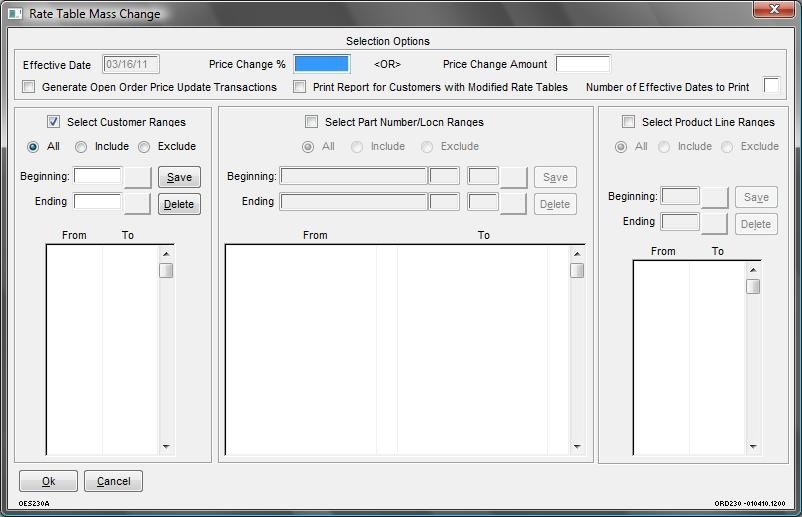Click the Number of Effective Dates to Print box
The width and height of the screenshot is (802, 517).
(x=771, y=85)
